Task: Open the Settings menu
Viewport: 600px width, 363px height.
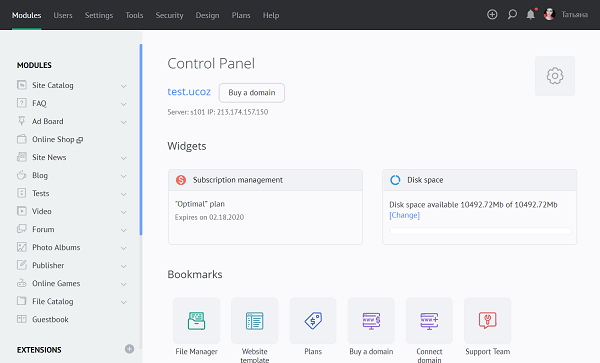Action: (x=99, y=15)
